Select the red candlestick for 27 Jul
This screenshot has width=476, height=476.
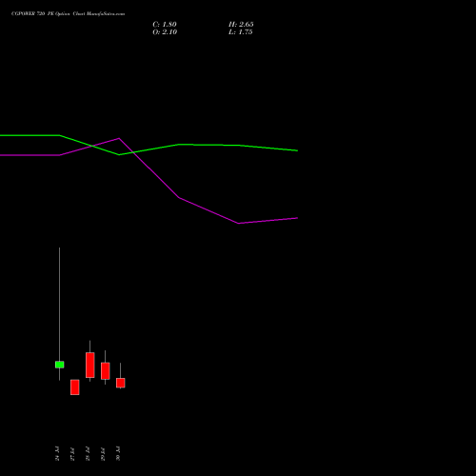(x=75, y=387)
